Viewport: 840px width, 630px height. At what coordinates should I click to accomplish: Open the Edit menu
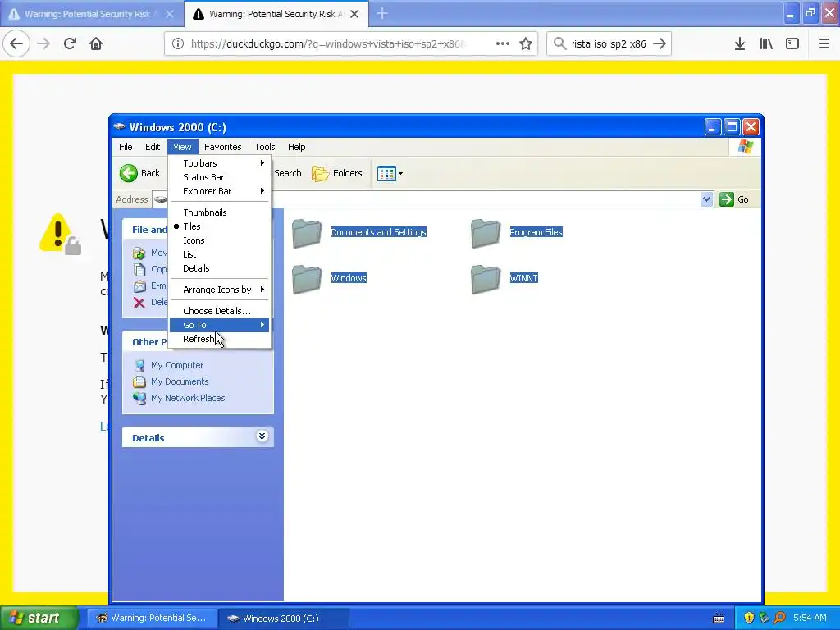point(153,147)
